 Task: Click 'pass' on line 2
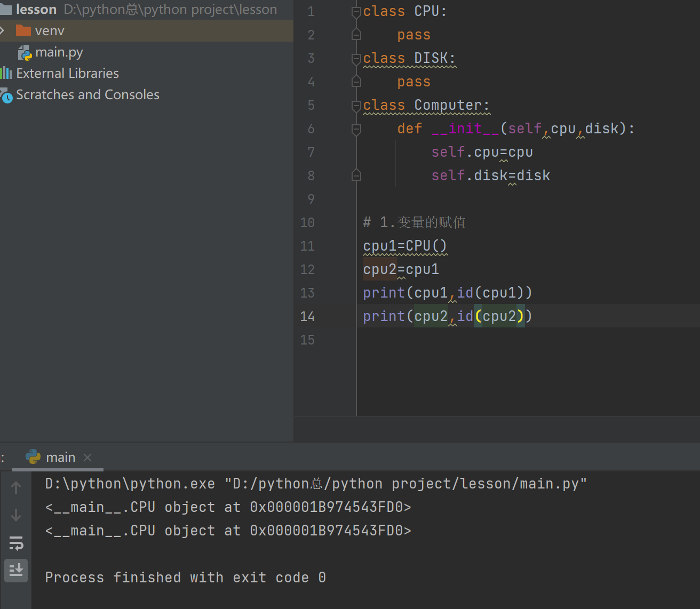[413, 35]
